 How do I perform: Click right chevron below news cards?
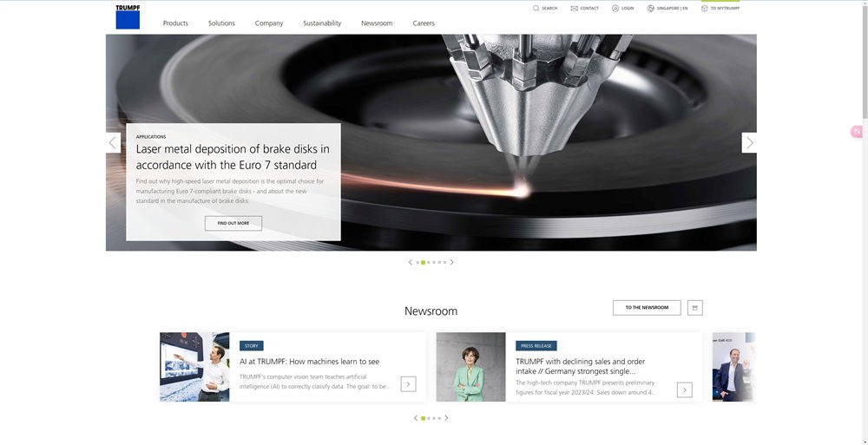(446, 418)
